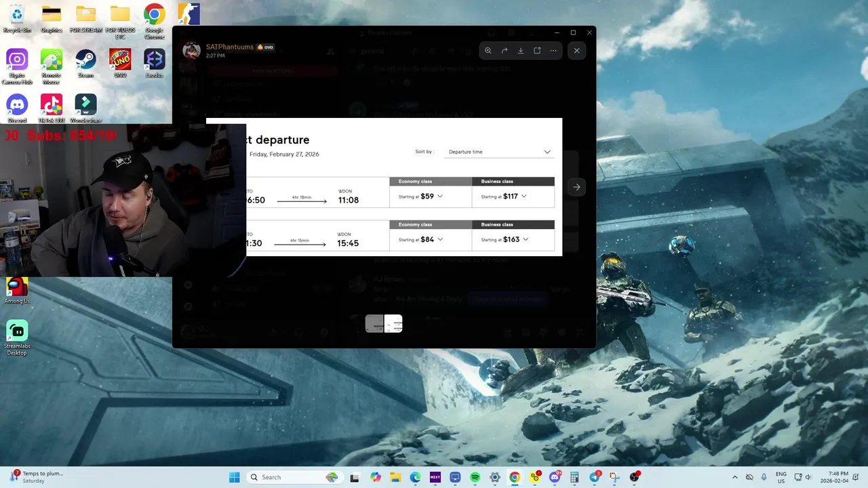The width and height of the screenshot is (868, 488).
Task: Switch ENG US input language
Action: 781,477
